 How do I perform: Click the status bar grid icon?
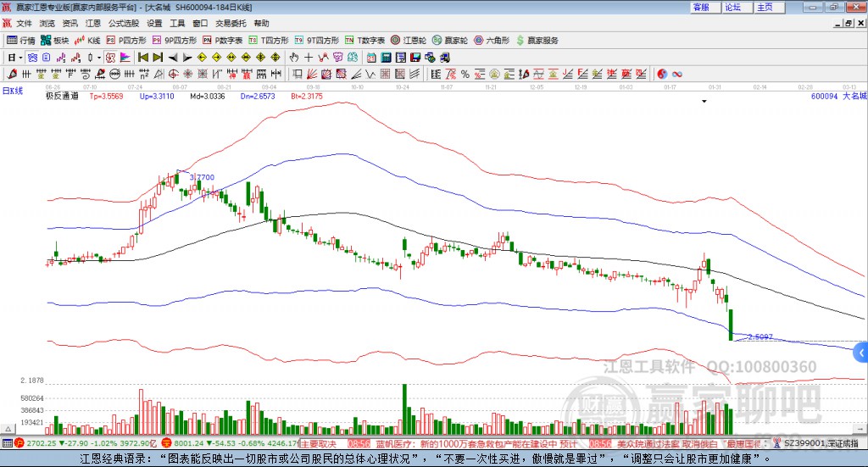(7, 443)
